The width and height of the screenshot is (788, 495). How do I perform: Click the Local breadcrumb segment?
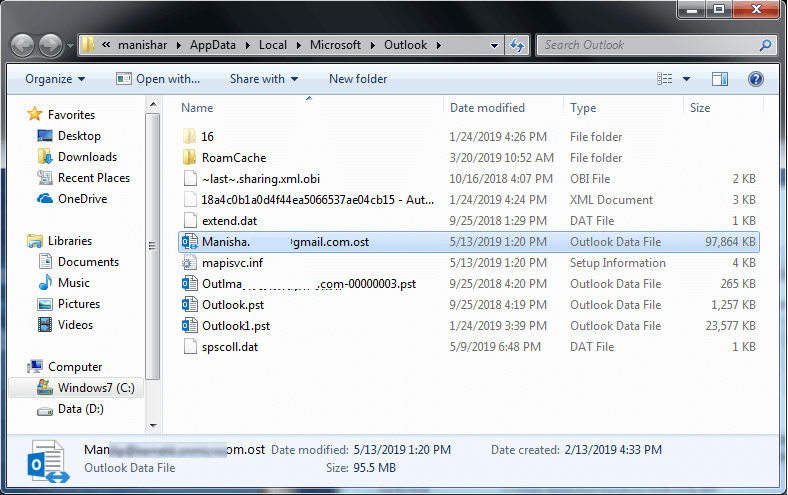point(273,45)
